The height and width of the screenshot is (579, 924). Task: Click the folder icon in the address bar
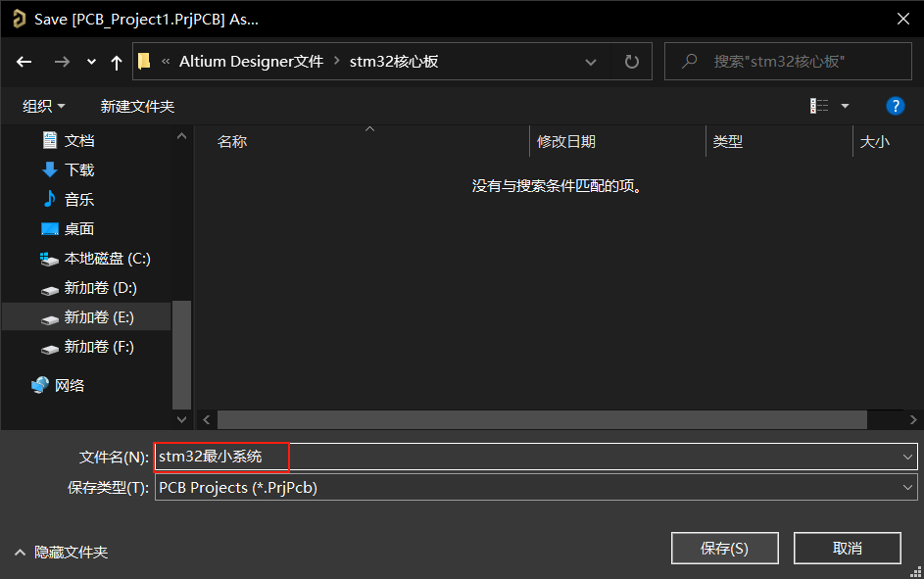144,62
